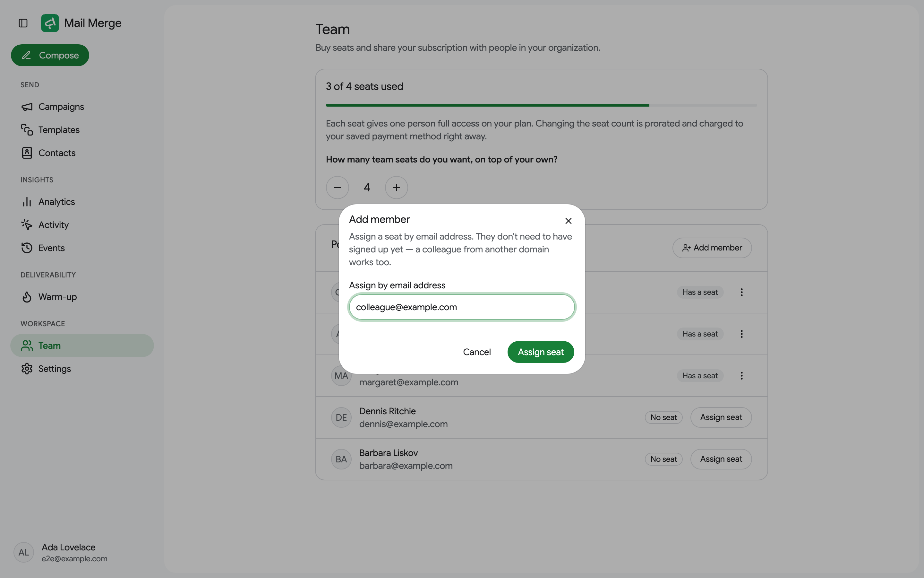The image size is (924, 578).
Task: Open Templates in sidebar
Action: coord(82,130)
